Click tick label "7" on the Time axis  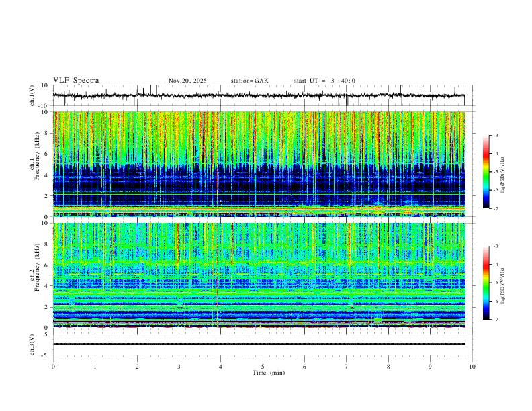point(347,367)
